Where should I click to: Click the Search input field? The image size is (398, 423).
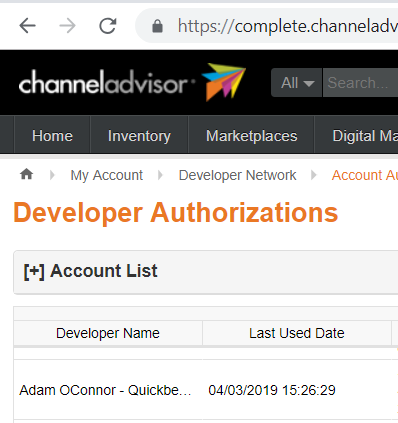(360, 83)
